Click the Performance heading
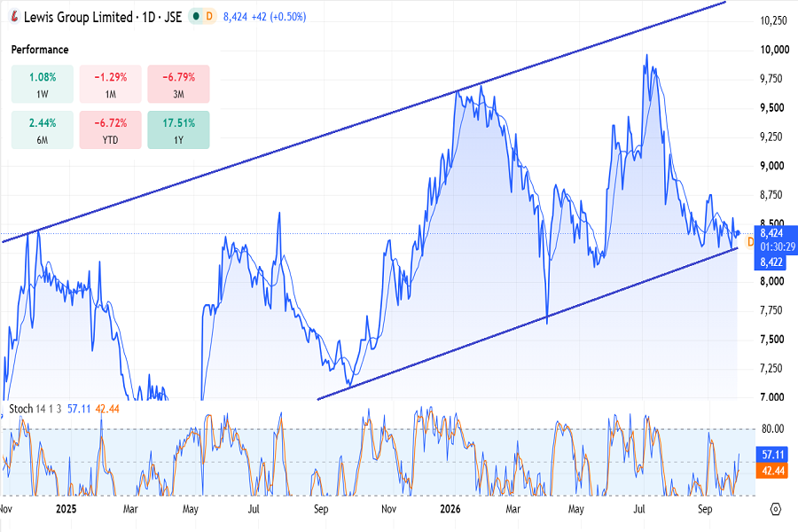 40,50
